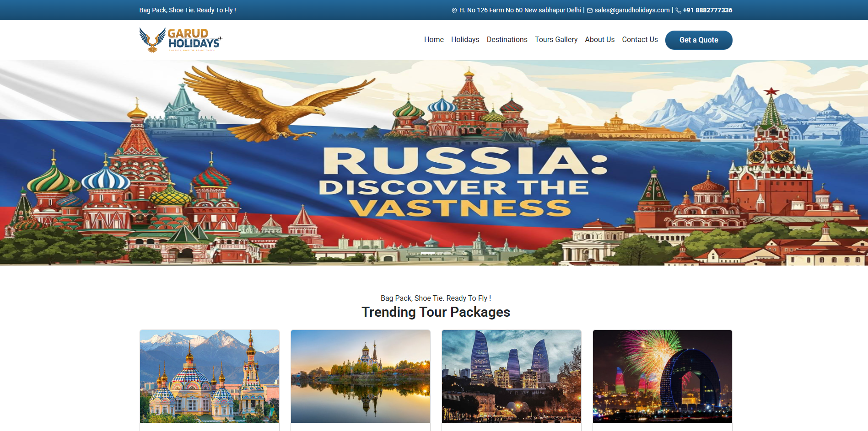Select Destinations in the navigation bar
The image size is (868, 431).
[x=507, y=40]
